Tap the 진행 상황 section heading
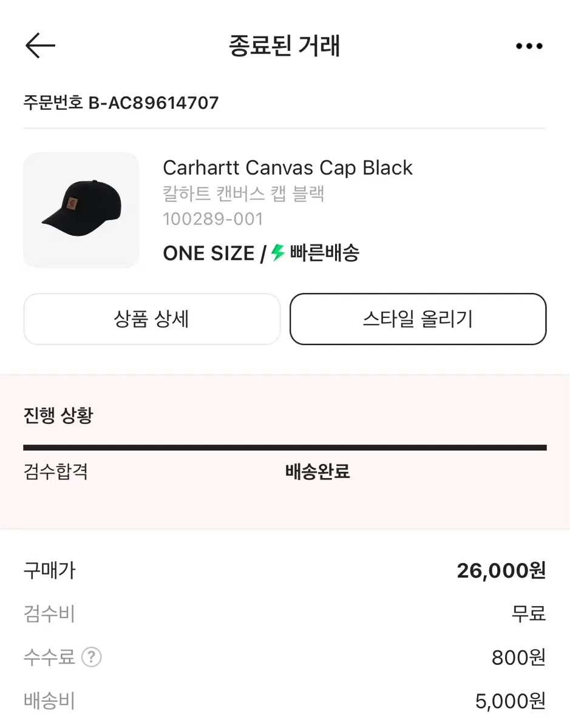 coord(58,416)
